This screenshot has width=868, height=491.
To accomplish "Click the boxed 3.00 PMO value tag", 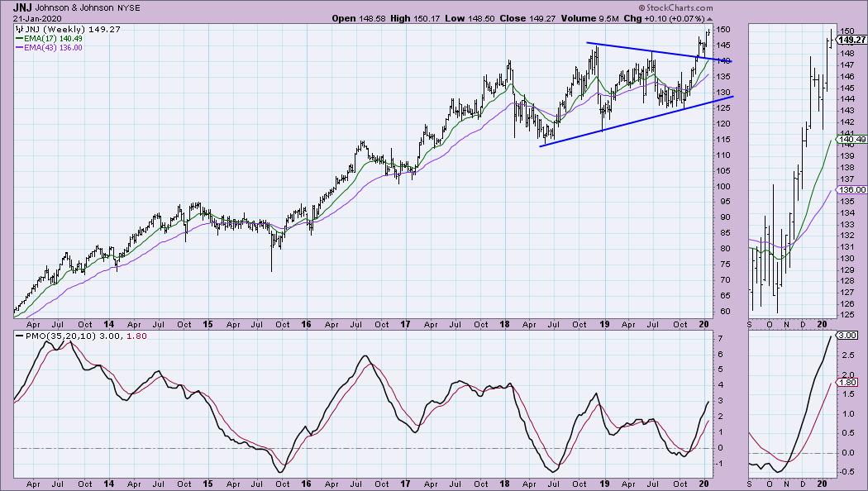I will tap(847, 336).
